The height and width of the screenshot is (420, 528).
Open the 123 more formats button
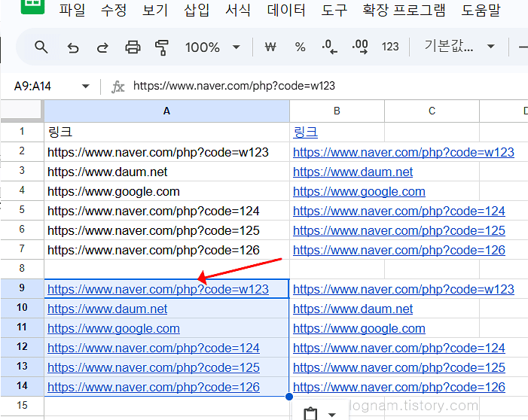[x=390, y=47]
